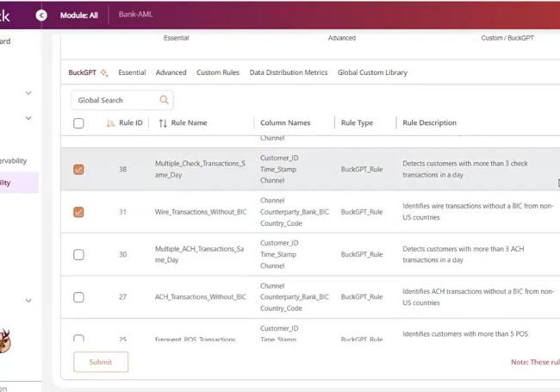Click rule name ACH_Transactions_Without_BIC
This screenshot has width=560, height=392.
click(x=201, y=297)
